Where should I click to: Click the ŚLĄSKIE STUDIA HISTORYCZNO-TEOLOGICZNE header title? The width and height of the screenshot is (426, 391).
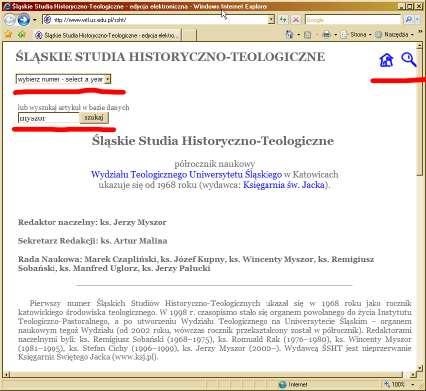coord(170,57)
